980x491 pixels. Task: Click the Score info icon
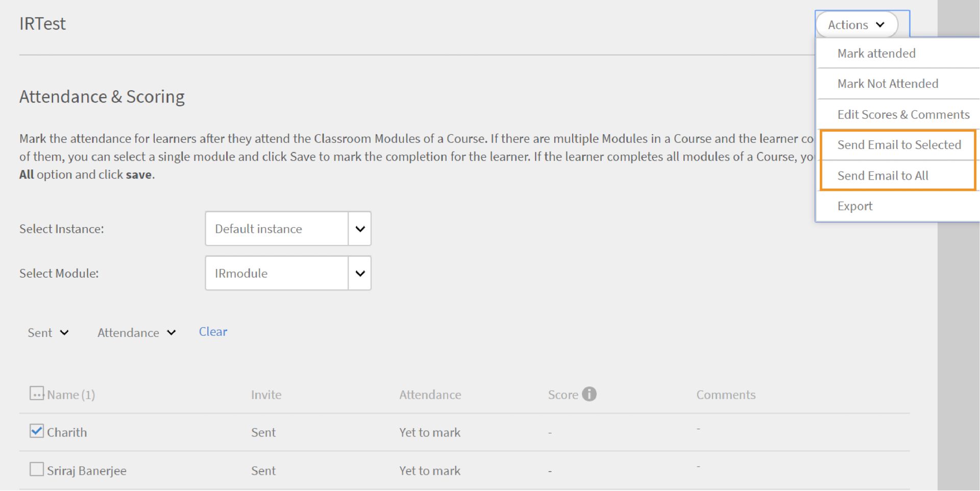pyautogui.click(x=589, y=394)
